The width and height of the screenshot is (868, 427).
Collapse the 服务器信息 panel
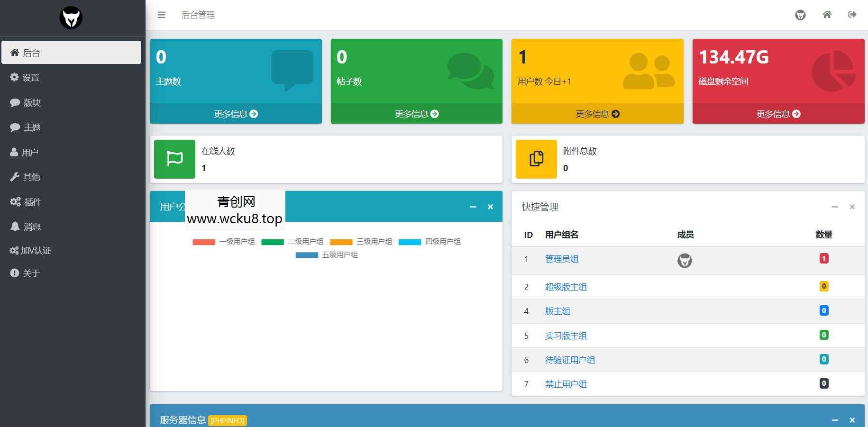pos(834,420)
